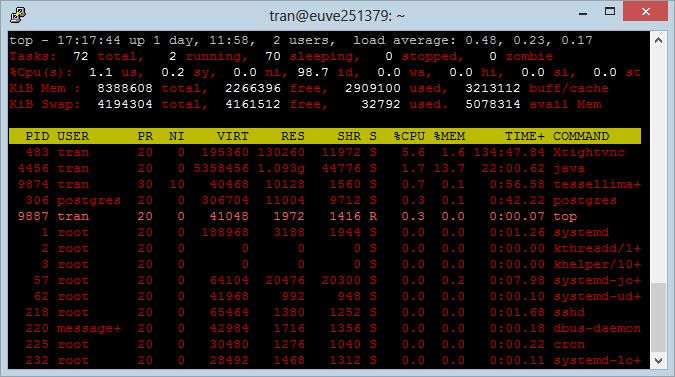Screen dimensions: 675x377
Task: Click the scrollbar down arrow
Action: coord(658,361)
